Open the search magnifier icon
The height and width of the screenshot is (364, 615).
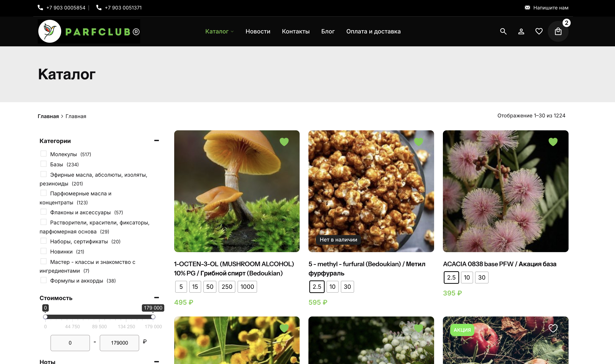(503, 31)
